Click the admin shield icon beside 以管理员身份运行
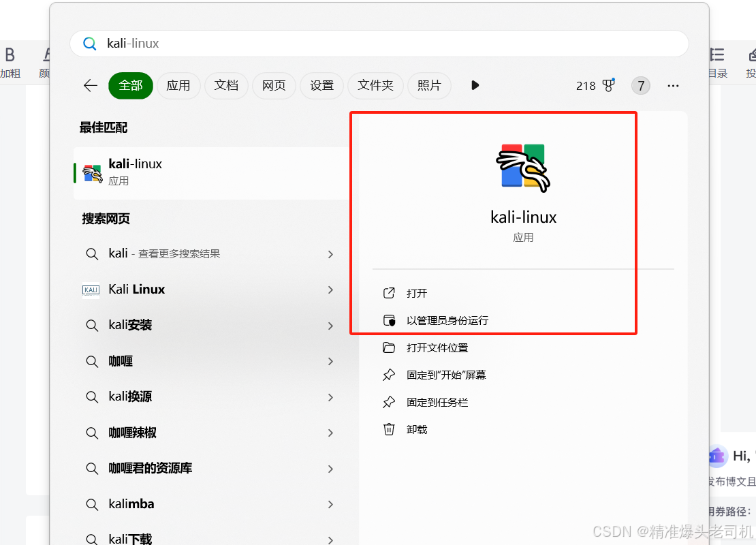The image size is (756, 545). (389, 320)
